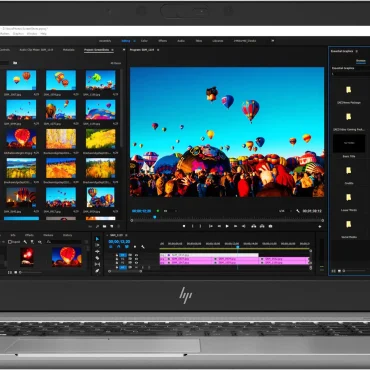Open the Color workspace
Viewport: 370px width, 370px height.
coord(144,41)
